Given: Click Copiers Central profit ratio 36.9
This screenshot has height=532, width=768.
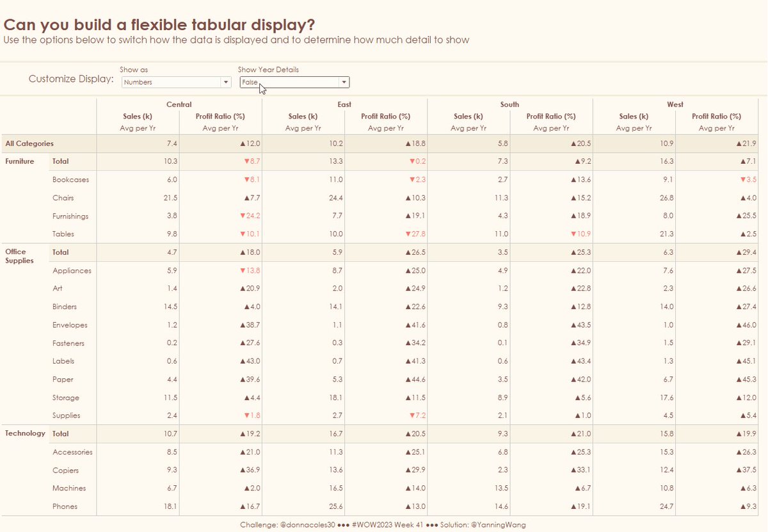Looking at the screenshot, I should pyautogui.click(x=250, y=471).
